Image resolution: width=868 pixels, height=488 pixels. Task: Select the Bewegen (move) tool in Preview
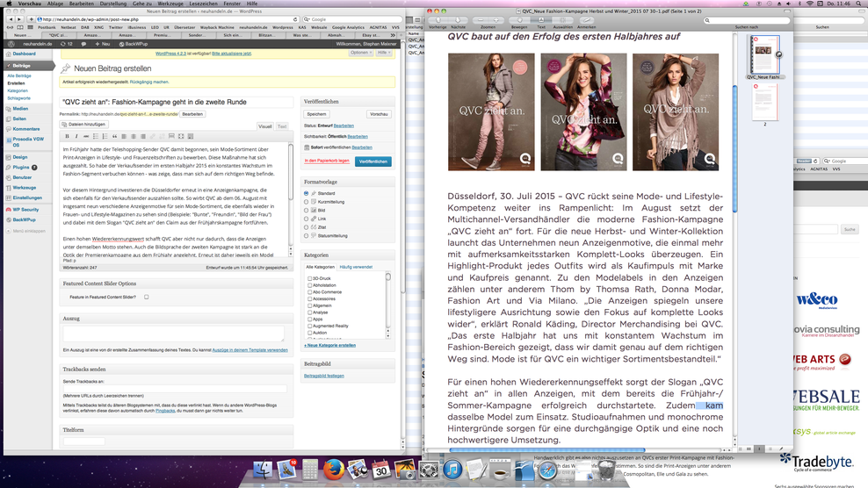[518, 20]
